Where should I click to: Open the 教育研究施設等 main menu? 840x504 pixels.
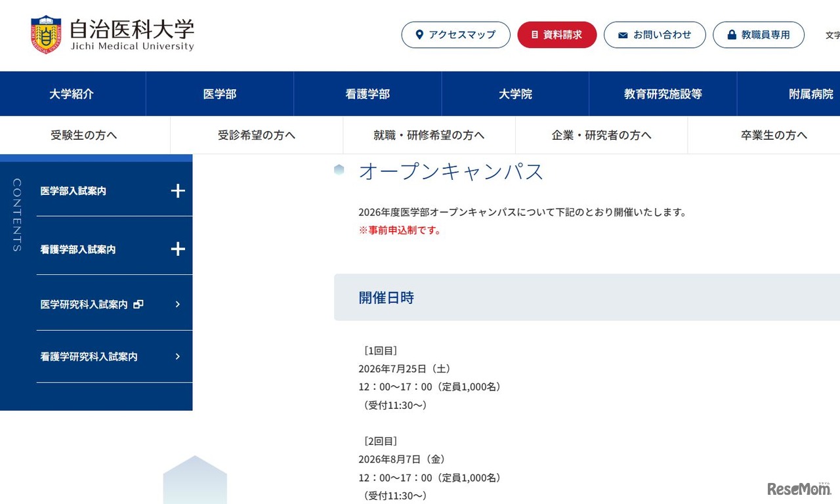click(663, 94)
